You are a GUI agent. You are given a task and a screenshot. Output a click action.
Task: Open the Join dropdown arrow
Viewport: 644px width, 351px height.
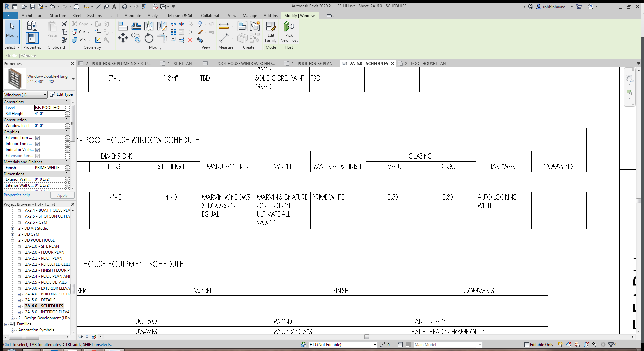tap(89, 40)
